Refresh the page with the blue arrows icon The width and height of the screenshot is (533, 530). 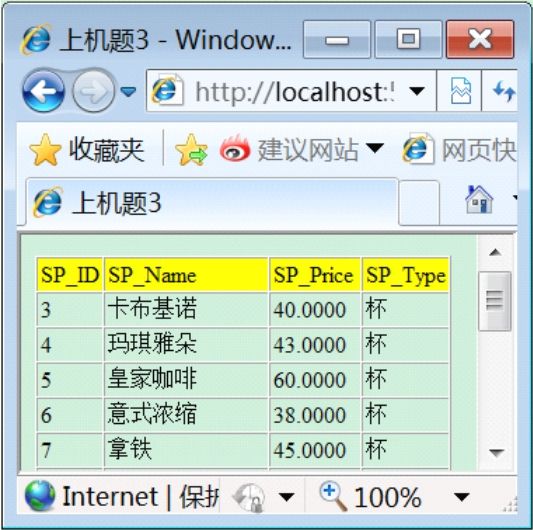[x=503, y=91]
